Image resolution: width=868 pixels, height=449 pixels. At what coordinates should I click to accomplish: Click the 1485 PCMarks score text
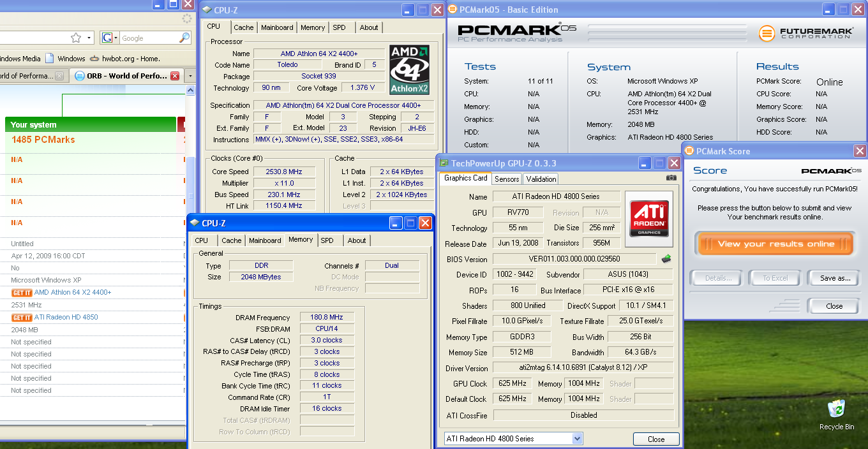(x=43, y=140)
